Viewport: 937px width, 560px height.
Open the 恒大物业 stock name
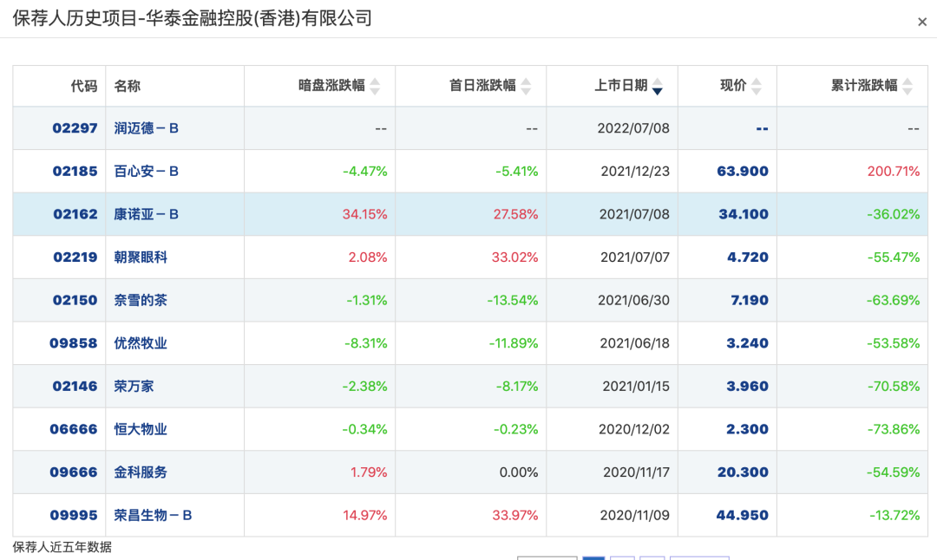click(141, 429)
